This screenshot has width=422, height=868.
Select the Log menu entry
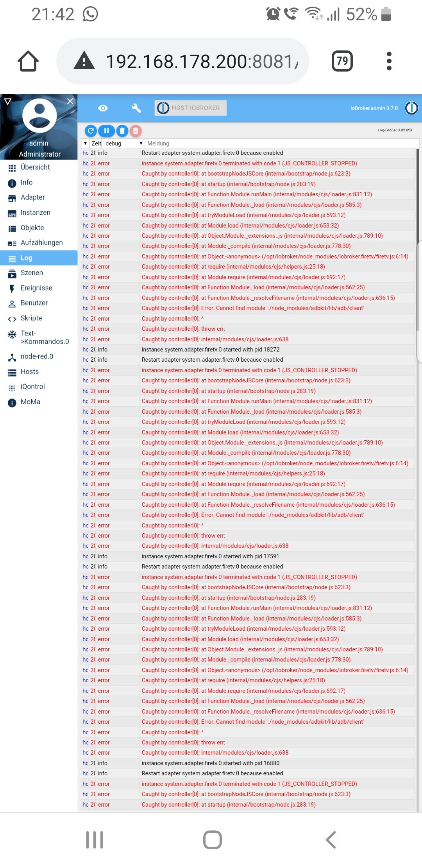pyautogui.click(x=39, y=258)
